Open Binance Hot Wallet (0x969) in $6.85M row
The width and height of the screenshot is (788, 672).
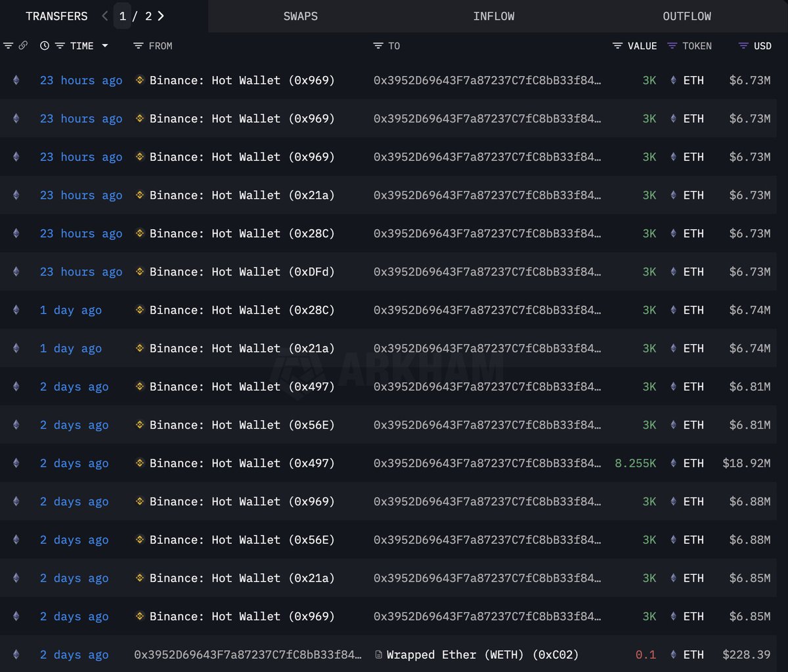click(242, 617)
